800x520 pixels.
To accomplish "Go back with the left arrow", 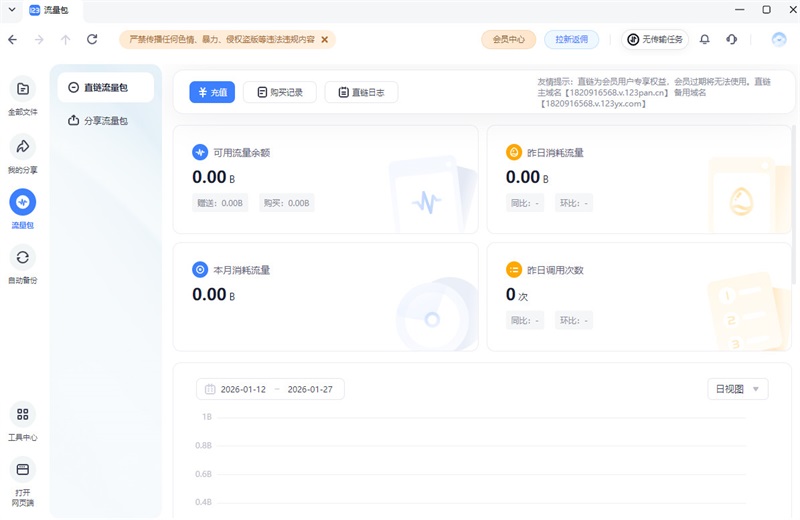I will pyautogui.click(x=13, y=39).
